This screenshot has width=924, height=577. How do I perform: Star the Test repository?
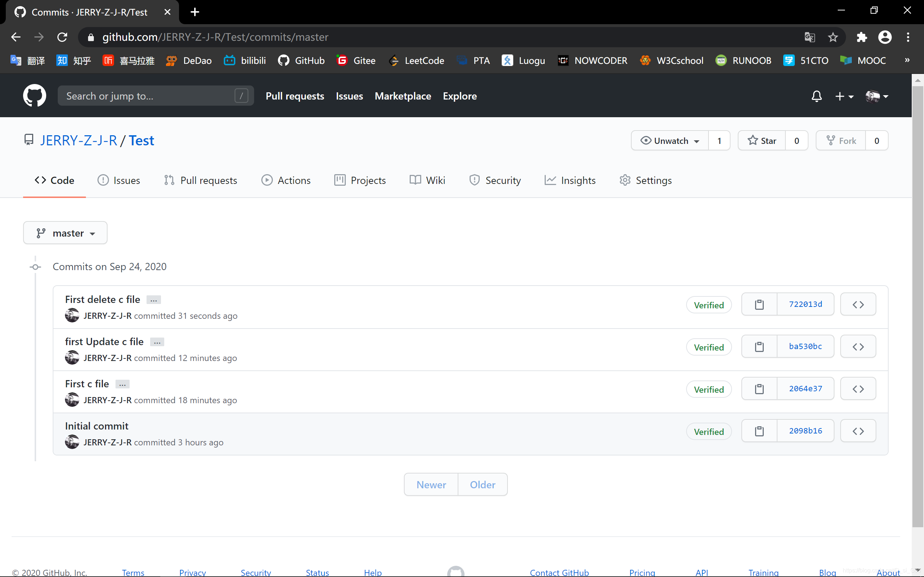[x=762, y=141]
